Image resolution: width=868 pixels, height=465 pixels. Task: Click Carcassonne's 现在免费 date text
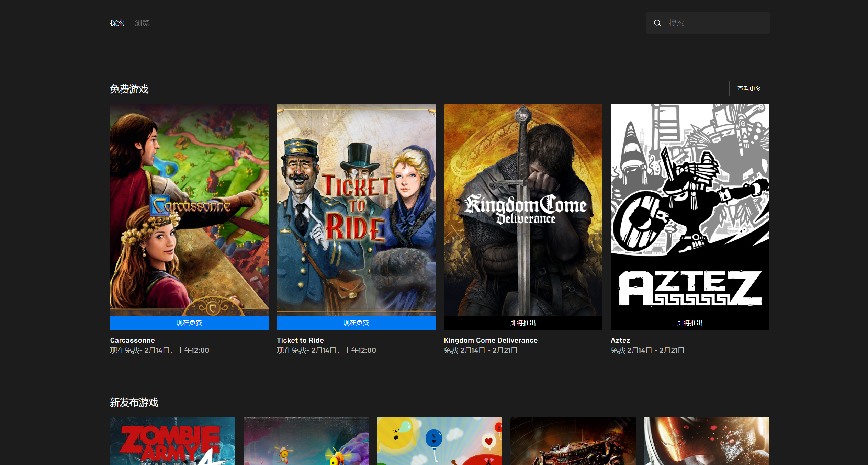click(x=159, y=350)
